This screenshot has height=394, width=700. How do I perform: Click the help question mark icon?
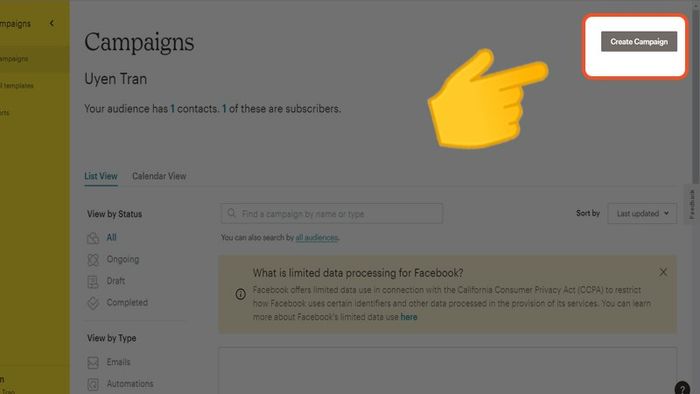682,388
